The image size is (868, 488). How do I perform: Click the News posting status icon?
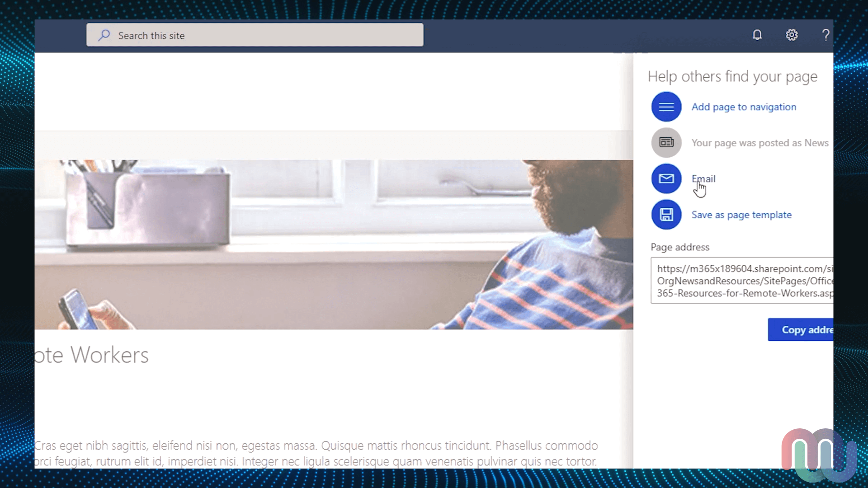666,142
